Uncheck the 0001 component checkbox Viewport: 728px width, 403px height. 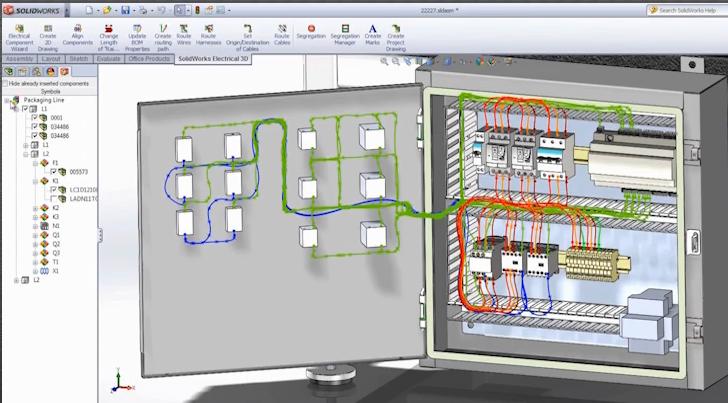[34, 118]
